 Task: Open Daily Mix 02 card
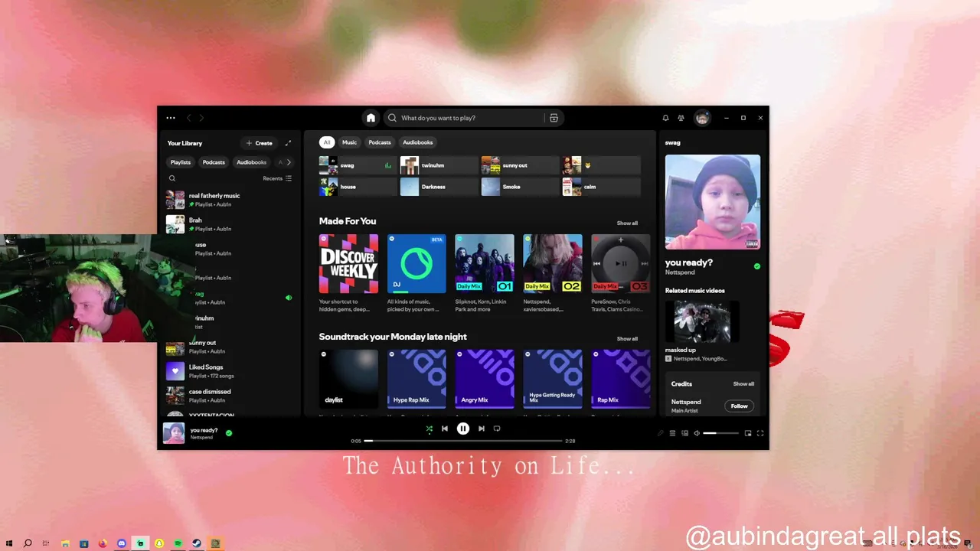[553, 274]
